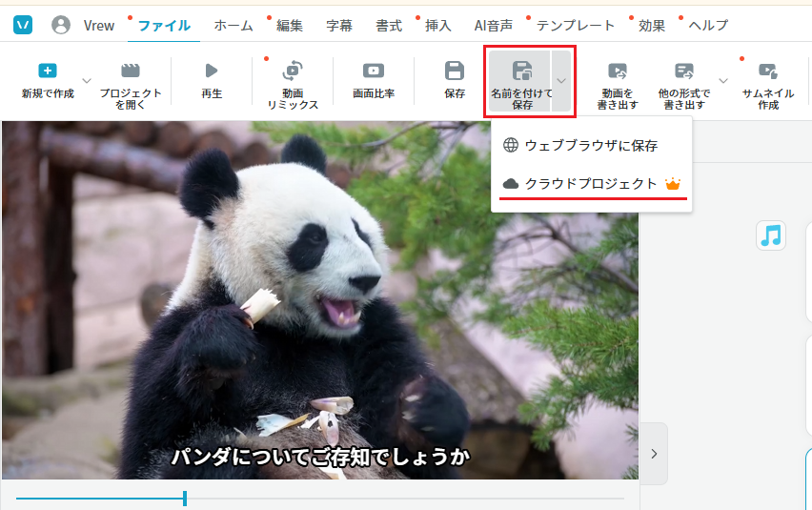Choose クラウドプロジェクト menu entry
The image size is (812, 510).
[592, 184]
